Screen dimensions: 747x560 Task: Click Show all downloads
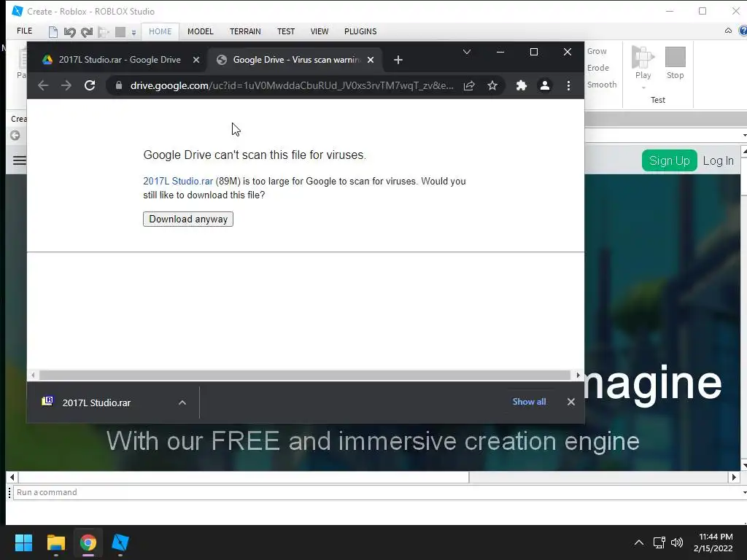coord(530,402)
